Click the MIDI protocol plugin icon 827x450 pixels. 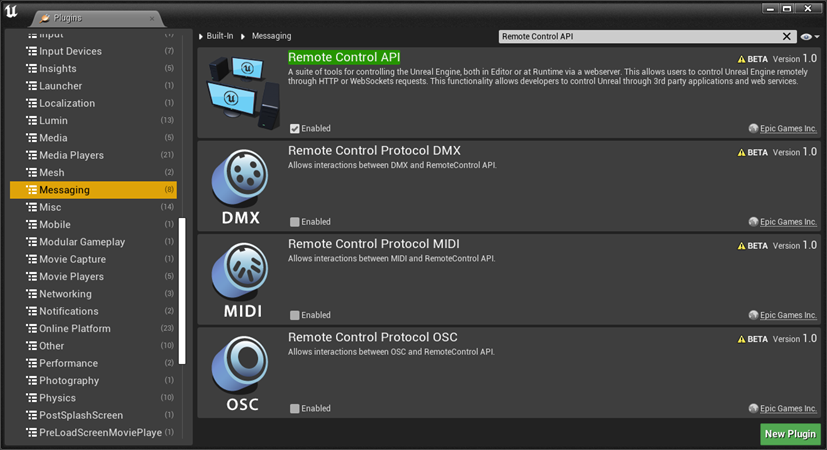[241, 281]
